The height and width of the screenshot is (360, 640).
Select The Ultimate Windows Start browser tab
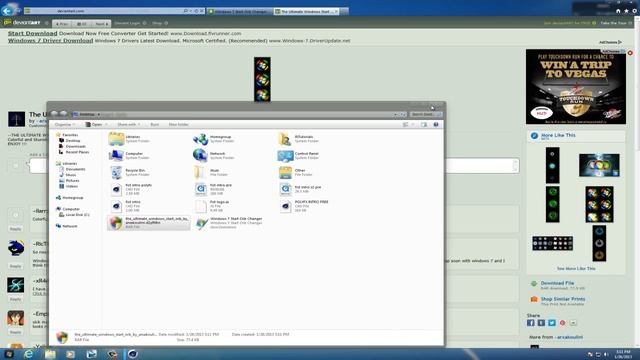click(307, 11)
